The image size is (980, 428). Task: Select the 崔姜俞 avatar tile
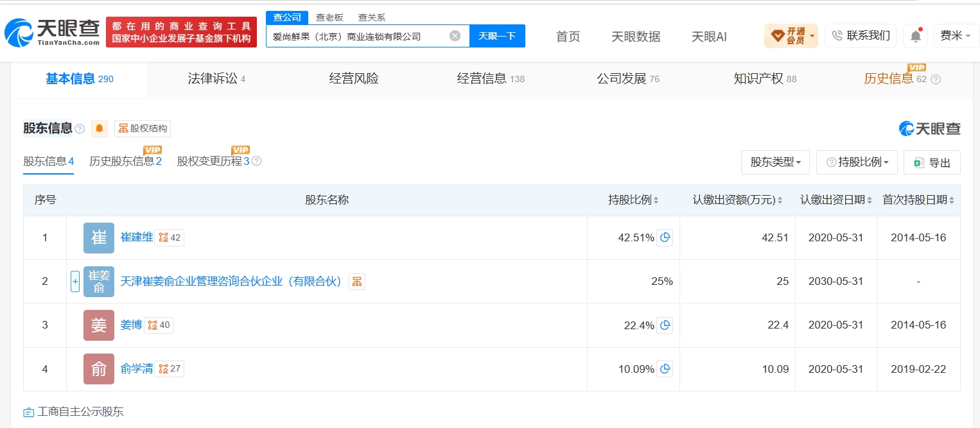tap(99, 282)
